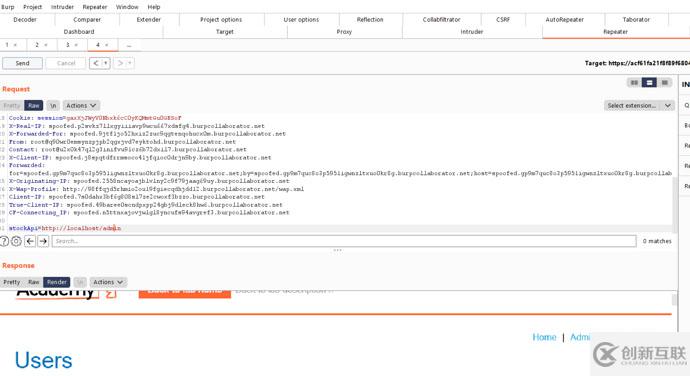The width and height of the screenshot is (690, 376).
Task: Close Repeater tab 3
Action: pyautogui.click(x=76, y=45)
